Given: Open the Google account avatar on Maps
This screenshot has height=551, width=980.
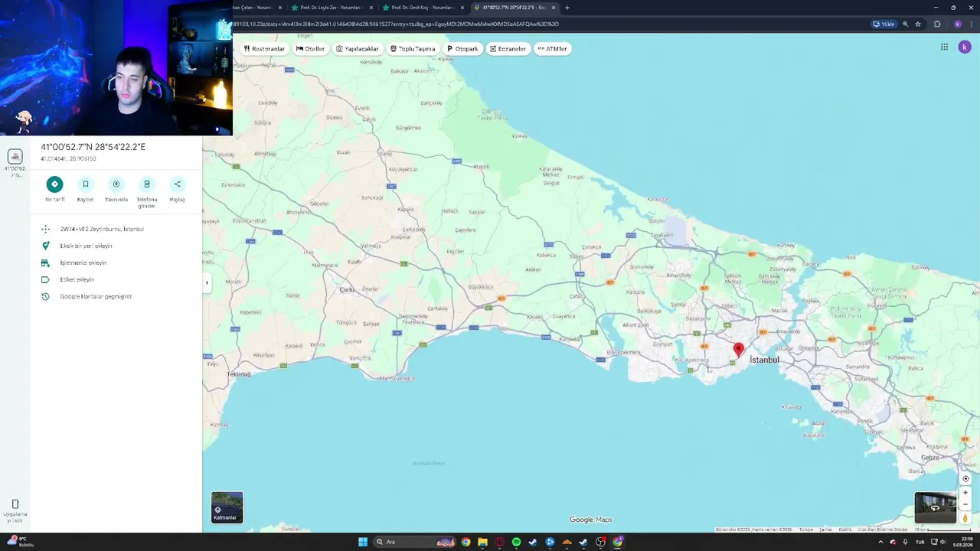Looking at the screenshot, I should pyautogui.click(x=965, y=47).
